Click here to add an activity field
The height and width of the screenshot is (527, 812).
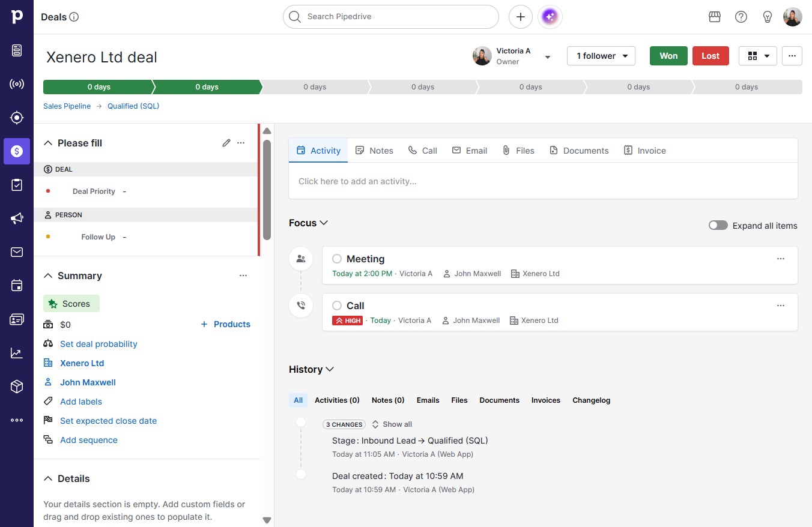click(543, 181)
